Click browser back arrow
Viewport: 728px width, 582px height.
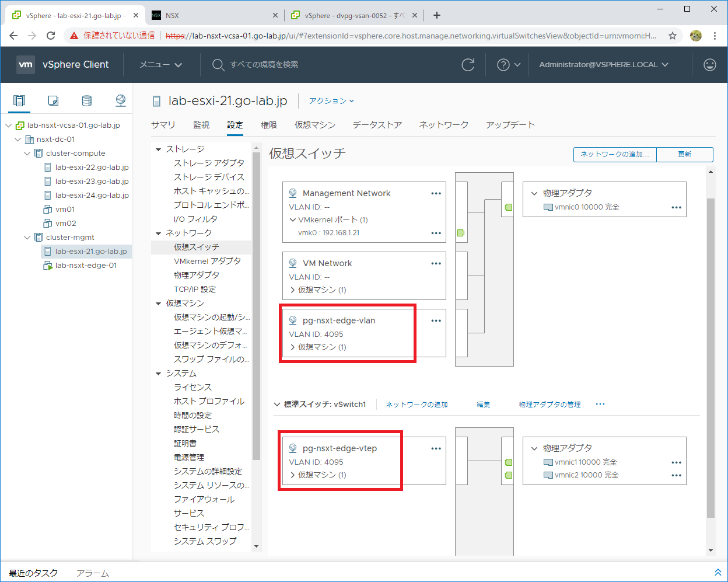pos(13,36)
